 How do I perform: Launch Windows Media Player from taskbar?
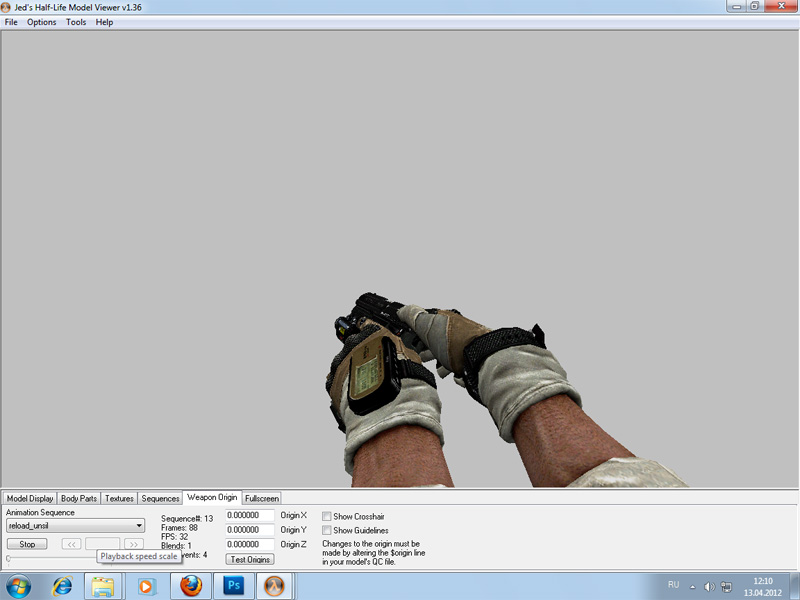pyautogui.click(x=146, y=585)
